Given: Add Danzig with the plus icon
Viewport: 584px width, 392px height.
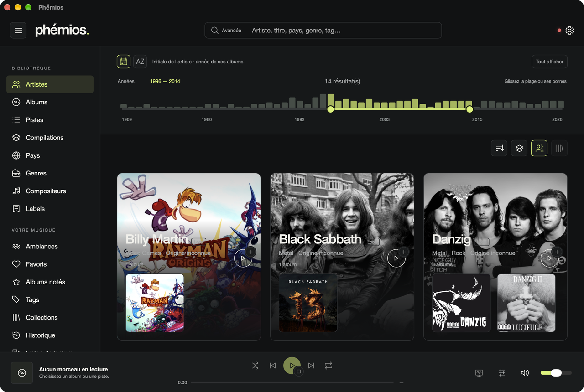Looking at the screenshot, I should pyautogui.click(x=557, y=252).
